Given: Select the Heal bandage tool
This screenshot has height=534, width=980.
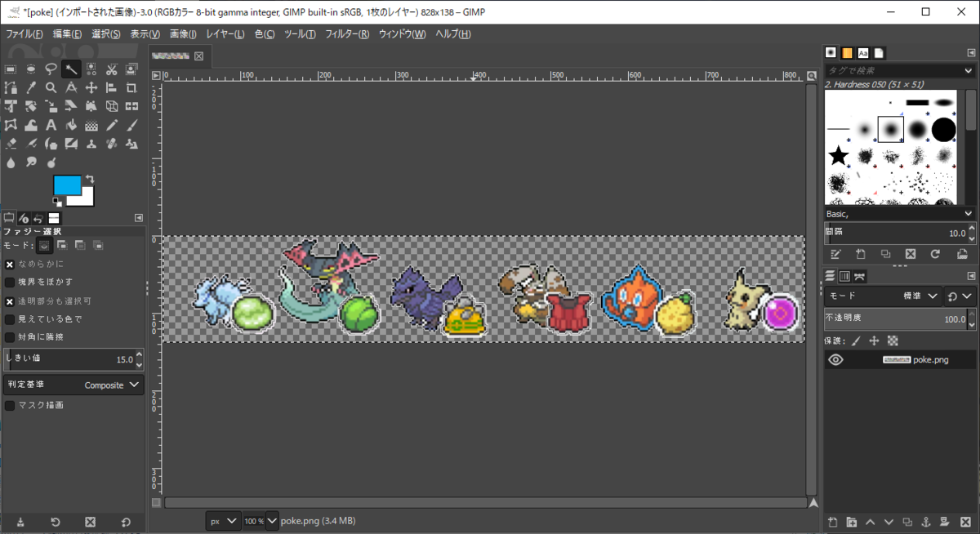Looking at the screenshot, I should click(x=112, y=144).
